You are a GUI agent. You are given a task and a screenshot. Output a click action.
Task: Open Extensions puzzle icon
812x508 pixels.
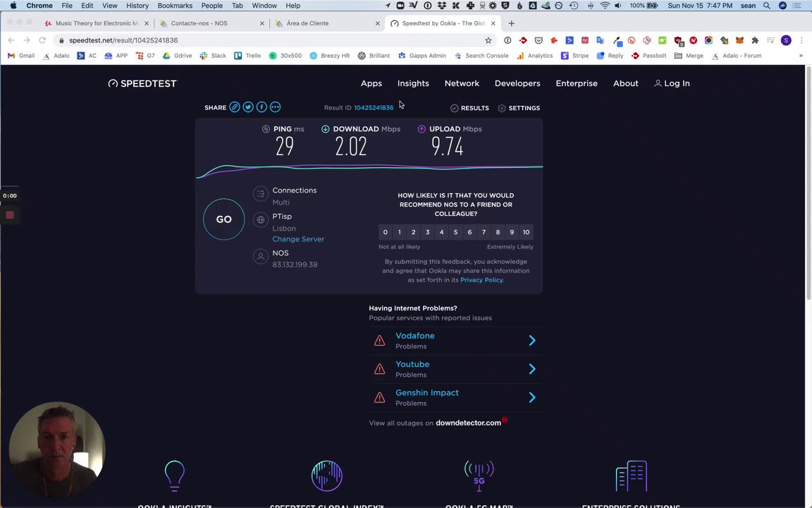pos(755,40)
